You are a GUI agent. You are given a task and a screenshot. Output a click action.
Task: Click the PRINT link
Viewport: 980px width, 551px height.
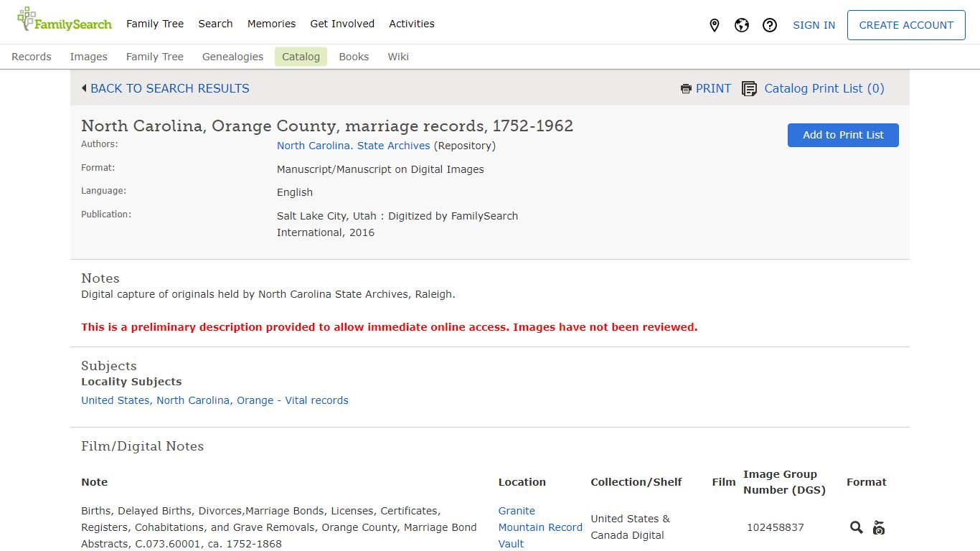coord(713,88)
